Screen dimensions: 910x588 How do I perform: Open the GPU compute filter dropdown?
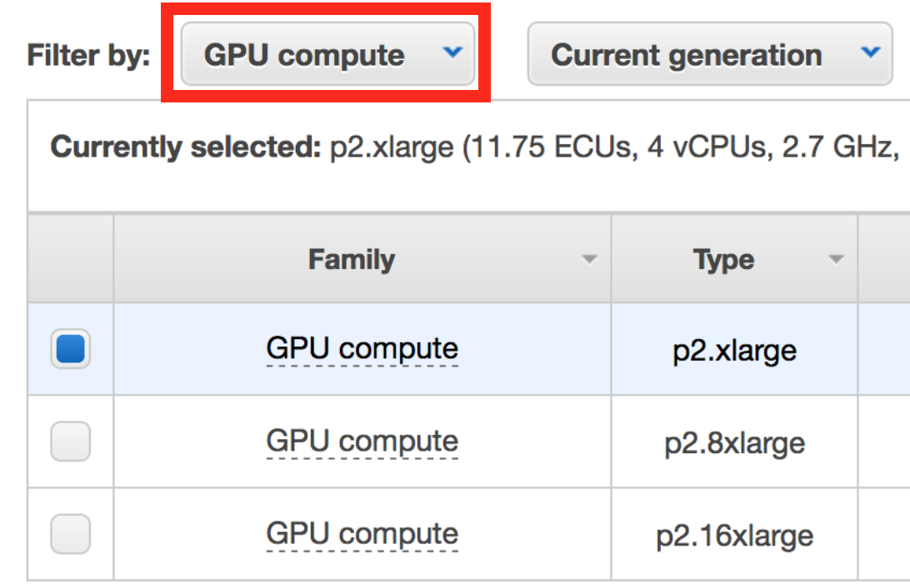pos(327,55)
